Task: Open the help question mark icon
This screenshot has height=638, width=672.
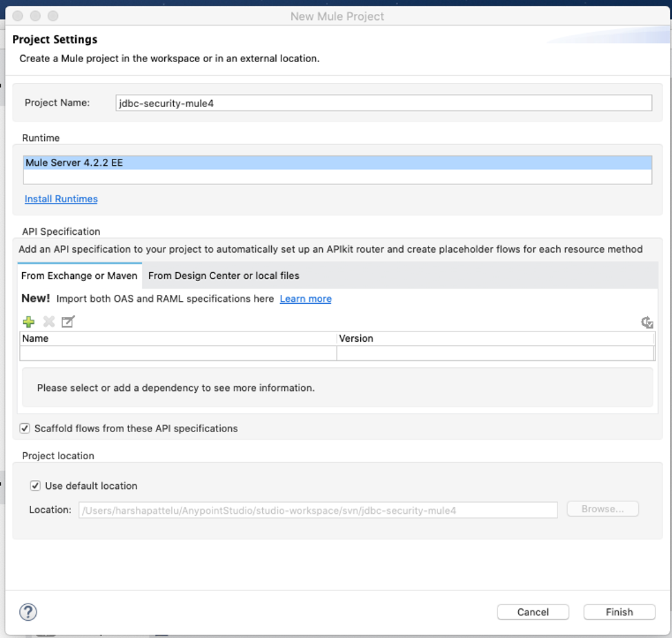Action: 28,612
